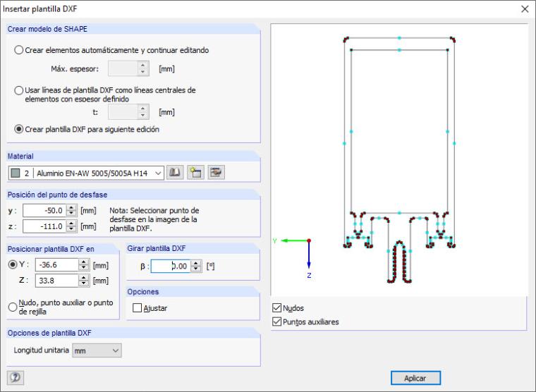Screen dimensions: 536x392
Task: Click the gray material color swatch
Action: pos(16,173)
